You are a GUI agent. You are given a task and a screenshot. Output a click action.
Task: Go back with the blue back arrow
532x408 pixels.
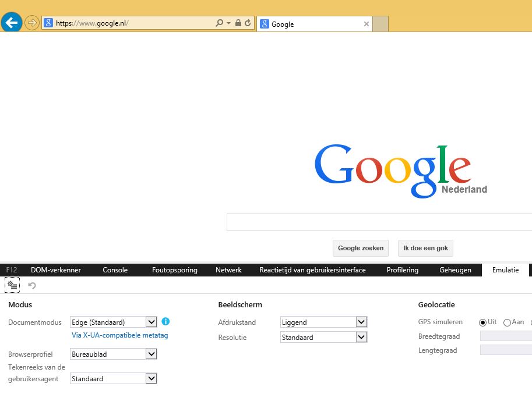pos(12,23)
